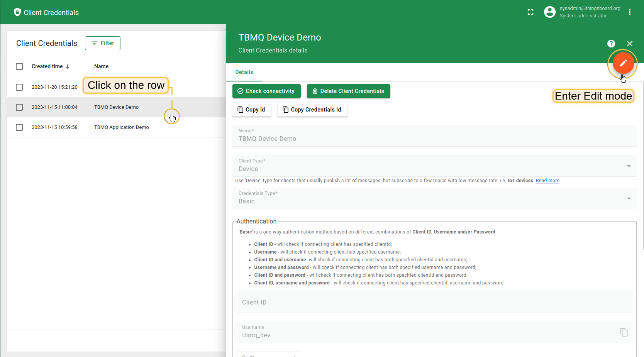This screenshot has height=357, width=644.
Task: Open the Filter options
Action: coord(103,43)
